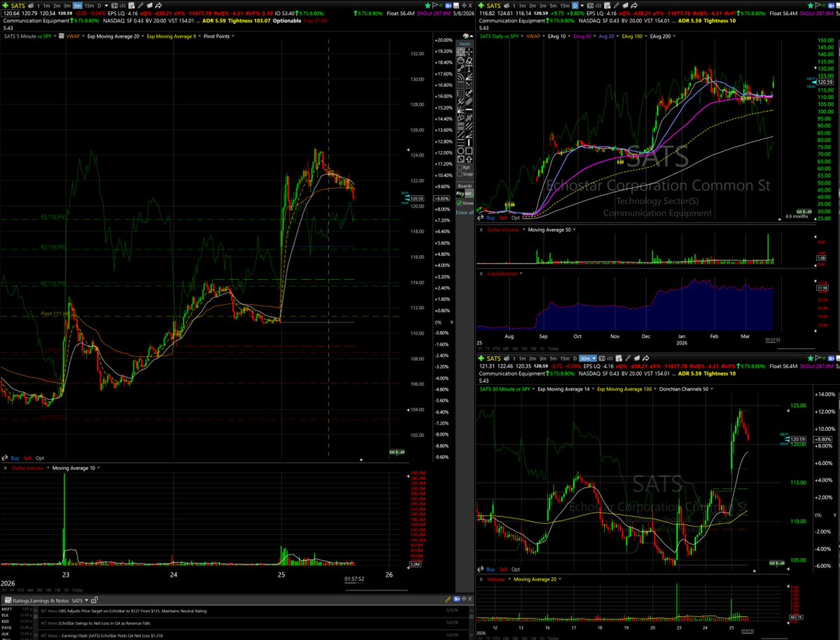The width and height of the screenshot is (840, 640).
Task: Select the up arrow marker tool
Action: point(469,159)
